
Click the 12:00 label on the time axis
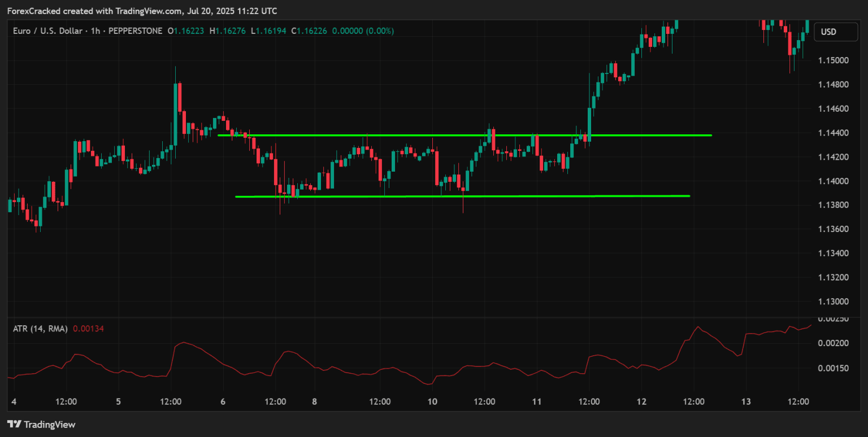point(67,401)
